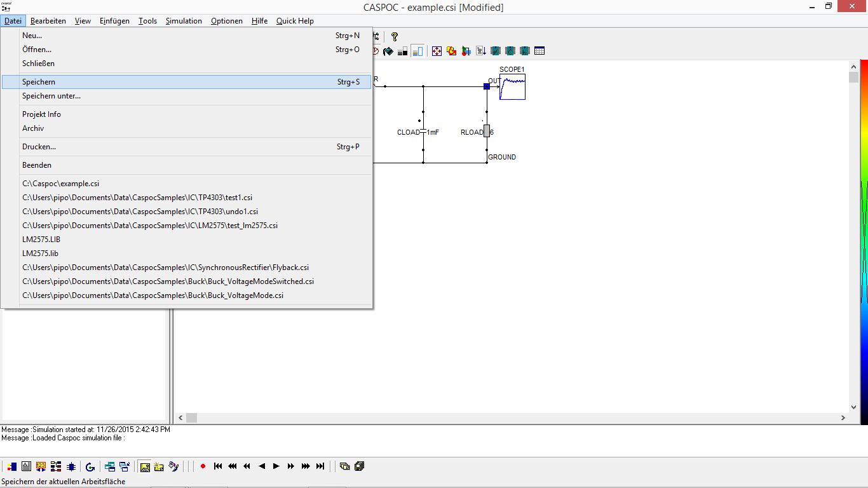Open the Quick Help menu

click(x=295, y=21)
